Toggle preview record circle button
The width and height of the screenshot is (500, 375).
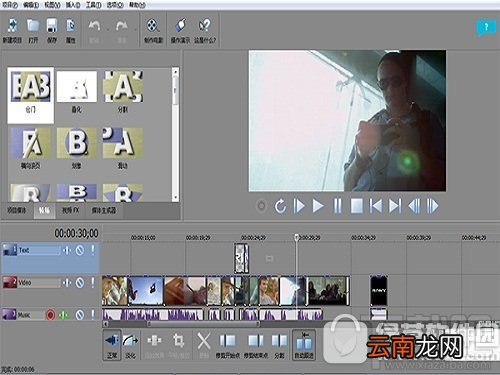[262, 206]
